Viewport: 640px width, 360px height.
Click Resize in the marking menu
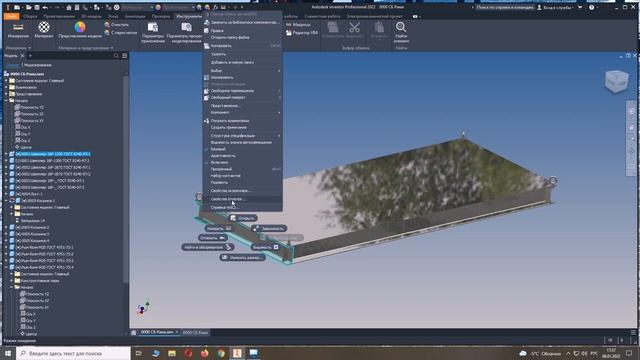coord(242,258)
